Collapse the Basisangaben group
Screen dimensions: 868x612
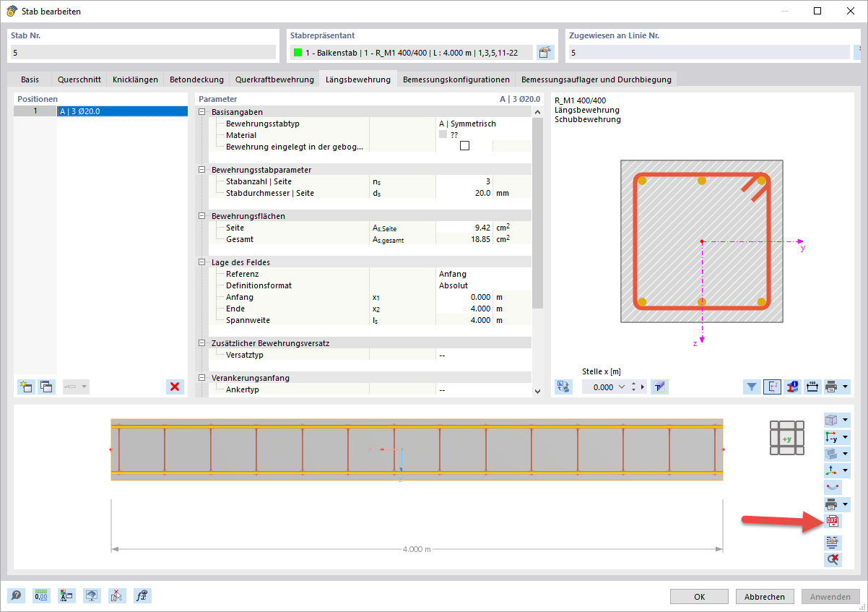pos(202,112)
